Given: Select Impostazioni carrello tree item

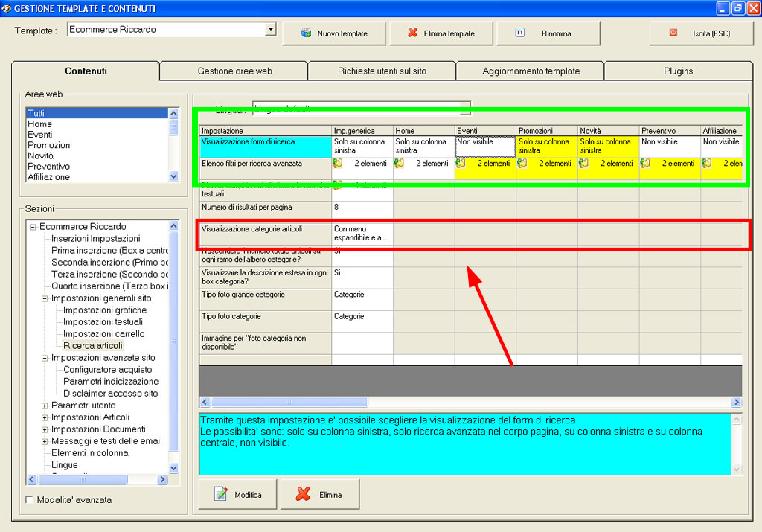Looking at the screenshot, I should point(103,334).
